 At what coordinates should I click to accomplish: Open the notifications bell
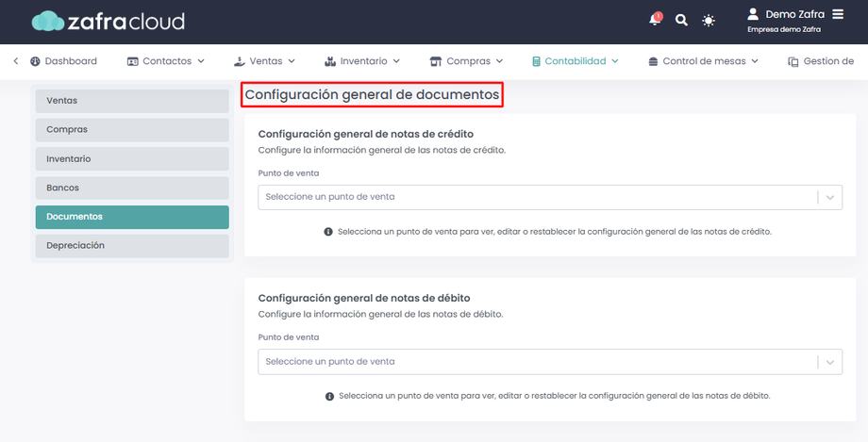coord(655,20)
